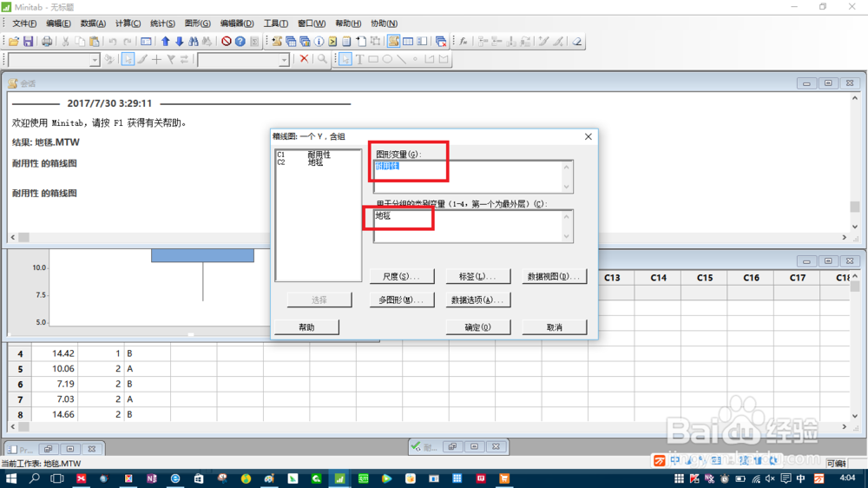Image resolution: width=868 pixels, height=488 pixels.
Task: Click the 尺度(S)... button
Action: (x=402, y=276)
